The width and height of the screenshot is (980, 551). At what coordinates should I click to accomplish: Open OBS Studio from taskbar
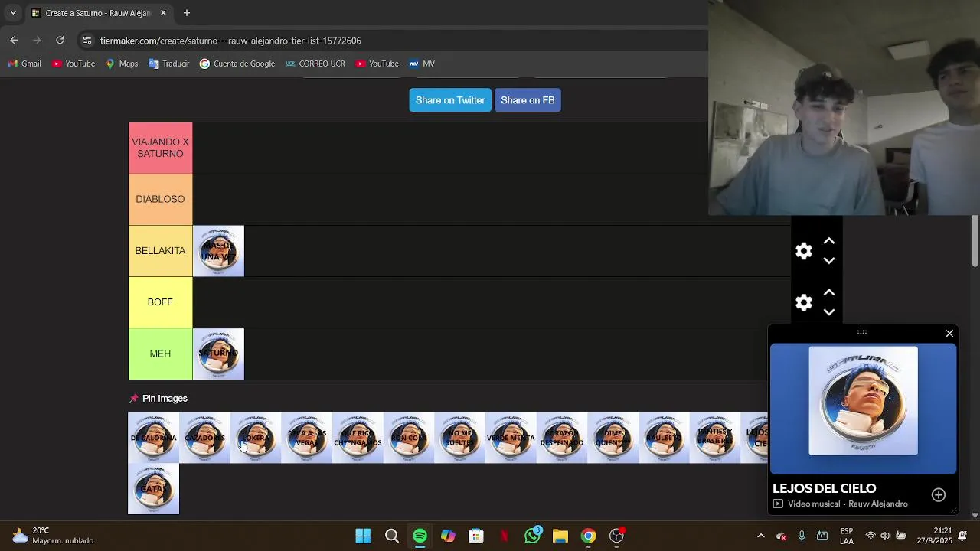pos(616,536)
